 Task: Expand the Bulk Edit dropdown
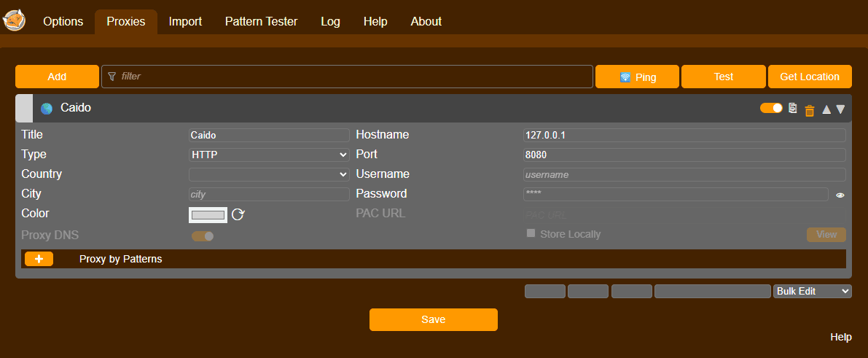click(x=812, y=291)
